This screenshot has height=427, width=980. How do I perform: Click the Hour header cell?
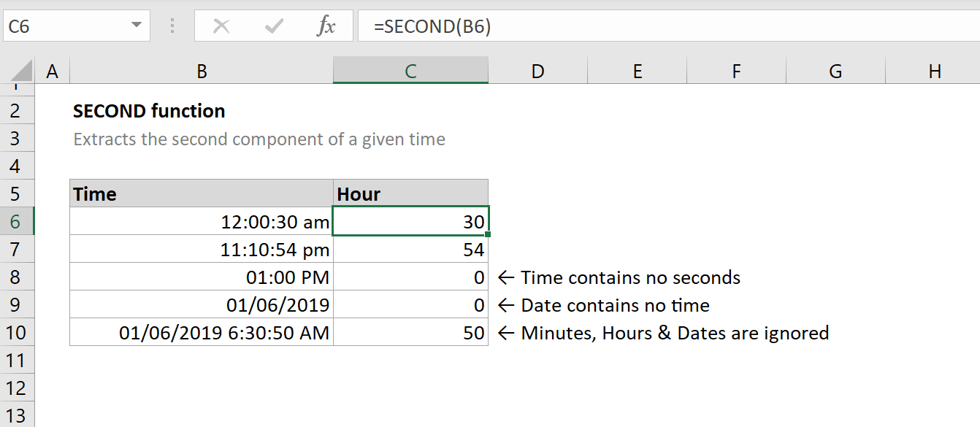[x=410, y=194]
